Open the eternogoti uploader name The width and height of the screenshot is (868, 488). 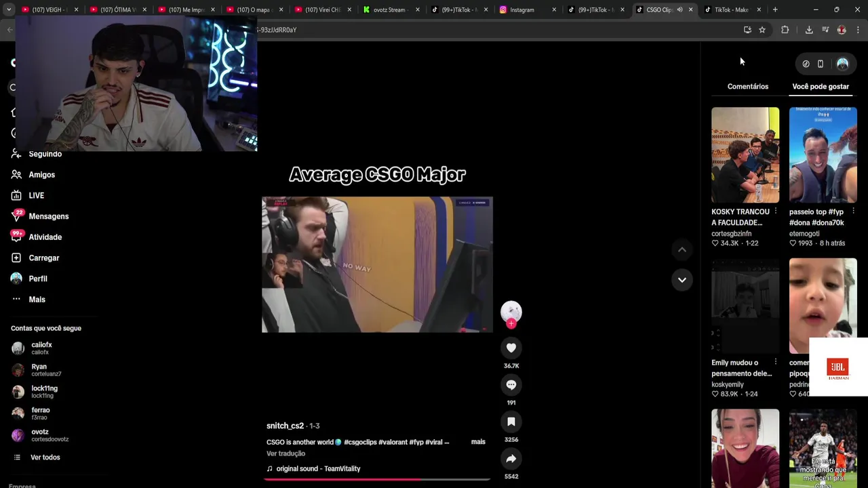tap(804, 234)
